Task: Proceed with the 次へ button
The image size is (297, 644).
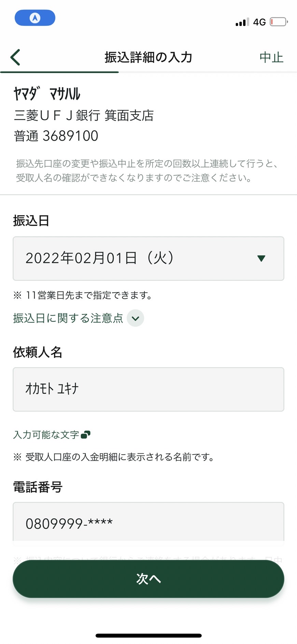Action: (x=148, y=579)
